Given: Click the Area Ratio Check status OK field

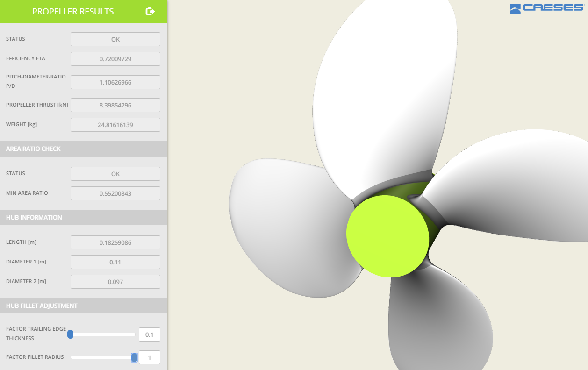Looking at the screenshot, I should click(x=115, y=174).
